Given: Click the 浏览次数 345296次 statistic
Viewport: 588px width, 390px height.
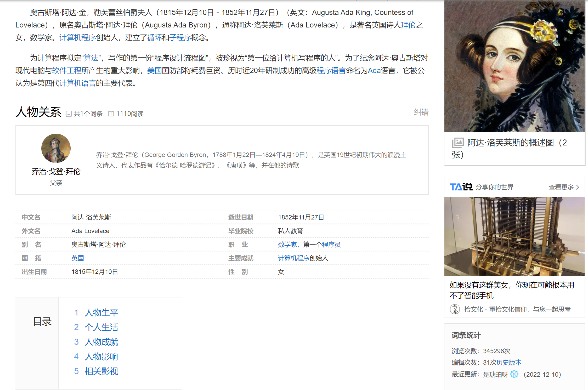Looking at the screenshot, I should pos(481,351).
